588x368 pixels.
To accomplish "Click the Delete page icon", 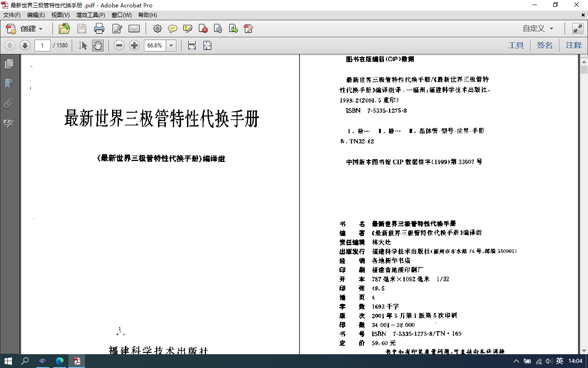I will tap(203, 29).
